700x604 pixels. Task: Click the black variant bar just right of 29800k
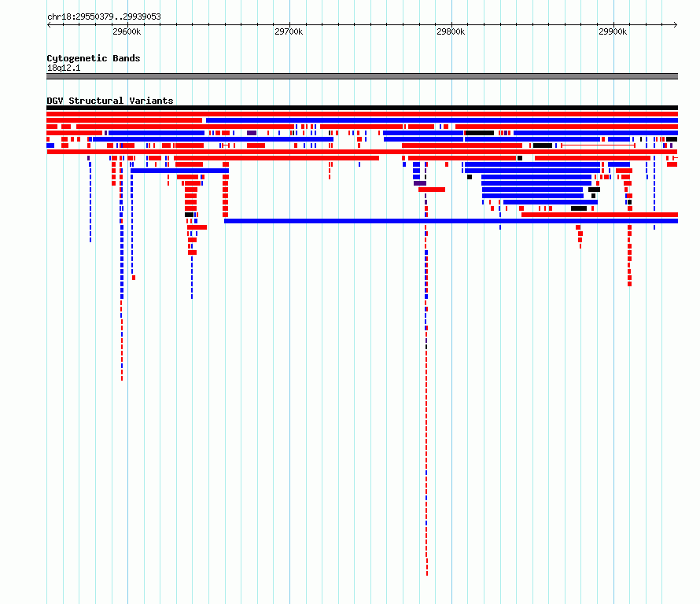(x=480, y=133)
